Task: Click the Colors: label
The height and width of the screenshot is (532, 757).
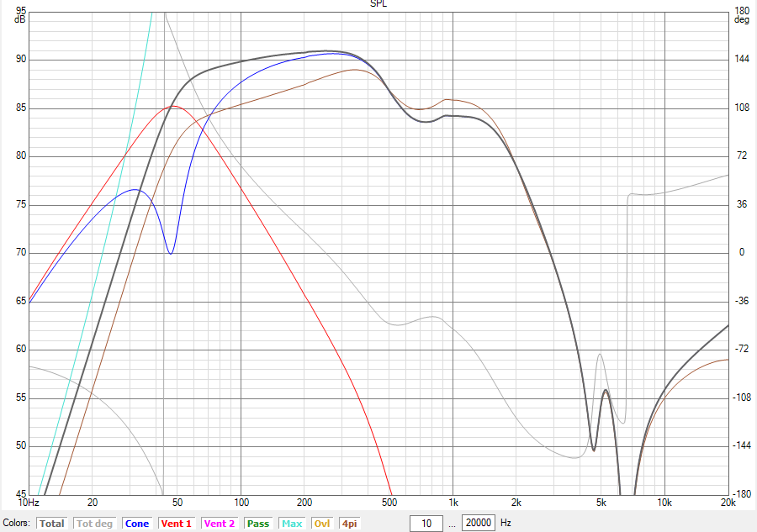Action: pos(17,524)
